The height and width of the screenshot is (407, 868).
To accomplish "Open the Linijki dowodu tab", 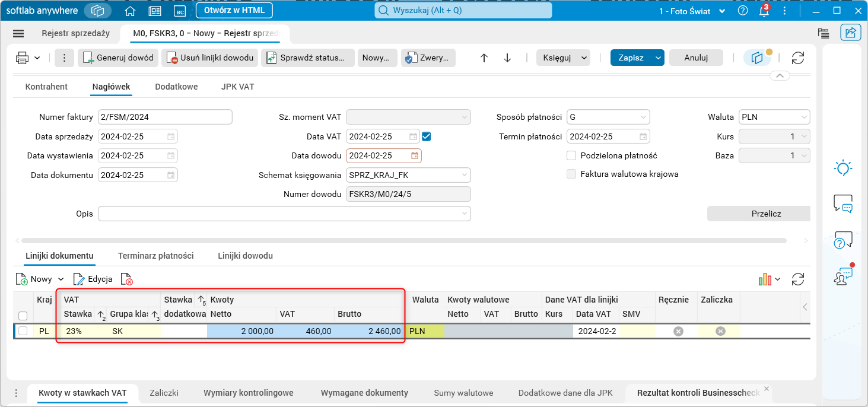I will click(x=245, y=256).
